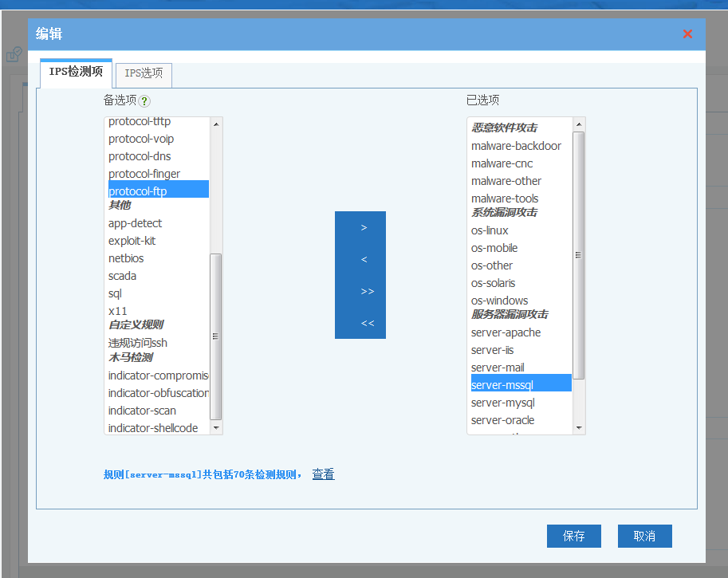
Task: Close the 编辑 dialog with the red X
Action: click(x=687, y=33)
